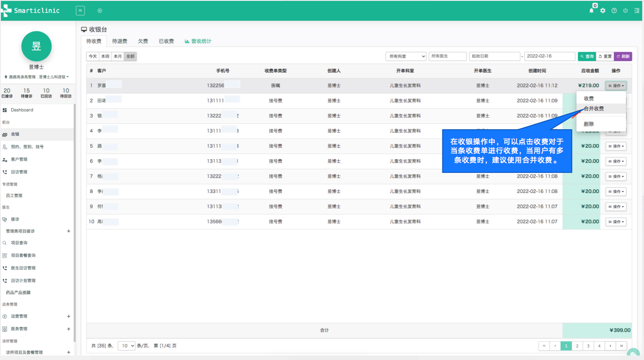Open the notification bell
This screenshot has height=360, width=644.
point(591,10)
